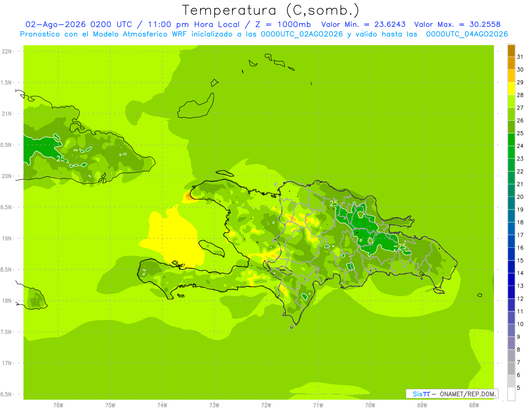This screenshot has height=411, width=532.
Task: Click the "75W" longitude label
Action: pos(110,405)
